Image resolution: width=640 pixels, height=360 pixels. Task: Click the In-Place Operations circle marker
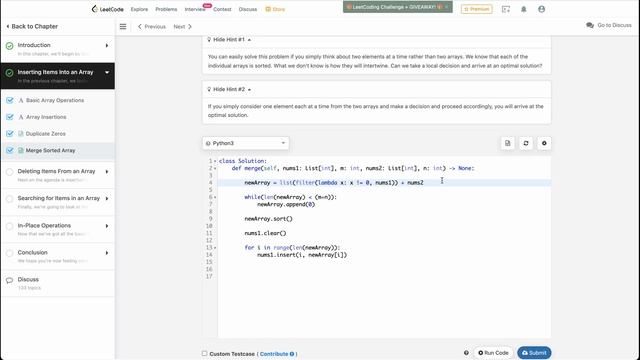click(9, 226)
